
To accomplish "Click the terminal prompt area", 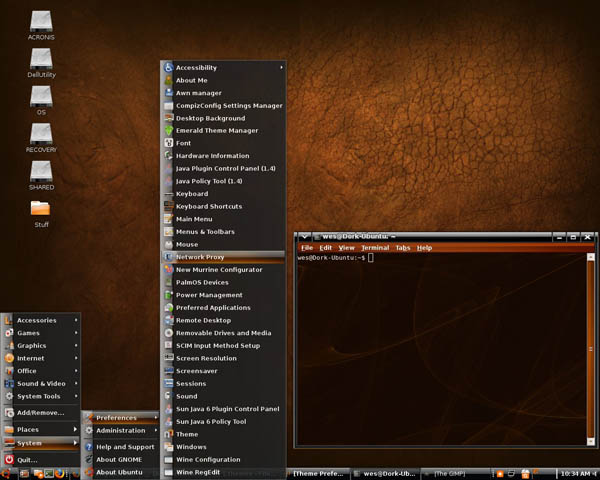I will click(442, 349).
